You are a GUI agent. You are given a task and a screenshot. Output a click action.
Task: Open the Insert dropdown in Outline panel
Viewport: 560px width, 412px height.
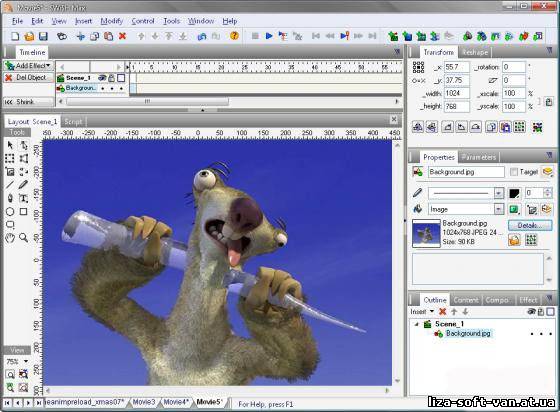(x=422, y=312)
